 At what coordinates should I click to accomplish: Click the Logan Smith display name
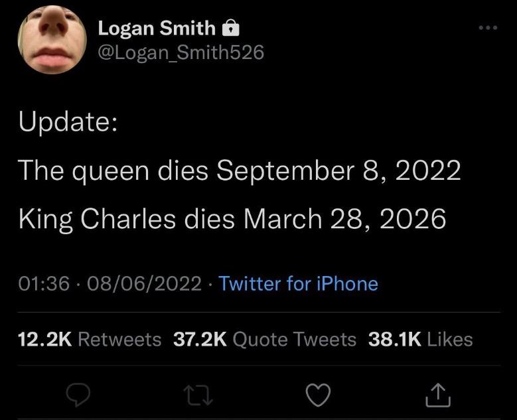coord(157,28)
